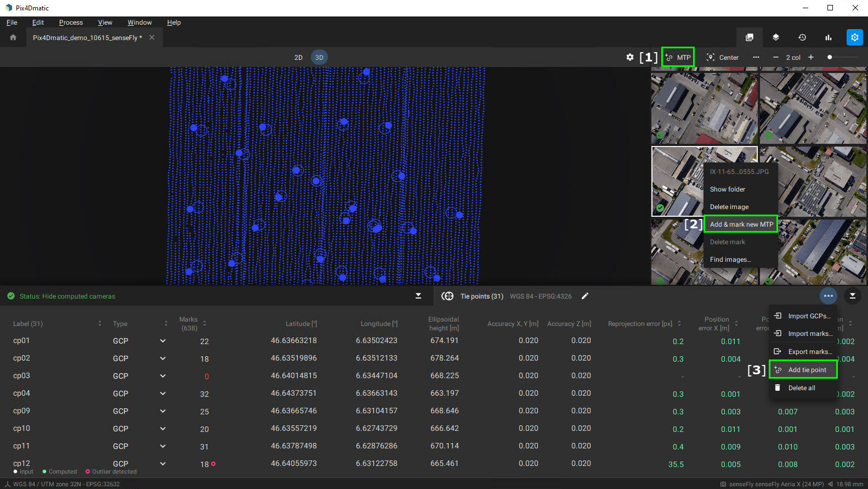Click the Home icon tab

[x=13, y=37]
